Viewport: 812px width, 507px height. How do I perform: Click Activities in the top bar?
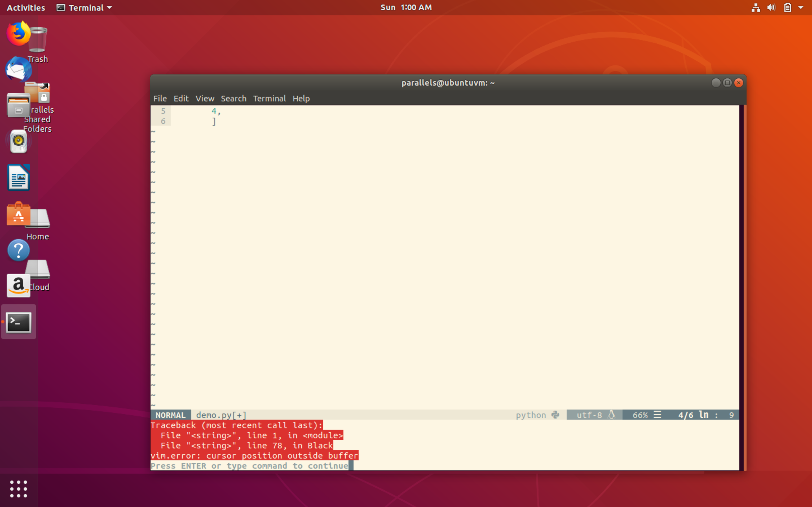(x=26, y=7)
